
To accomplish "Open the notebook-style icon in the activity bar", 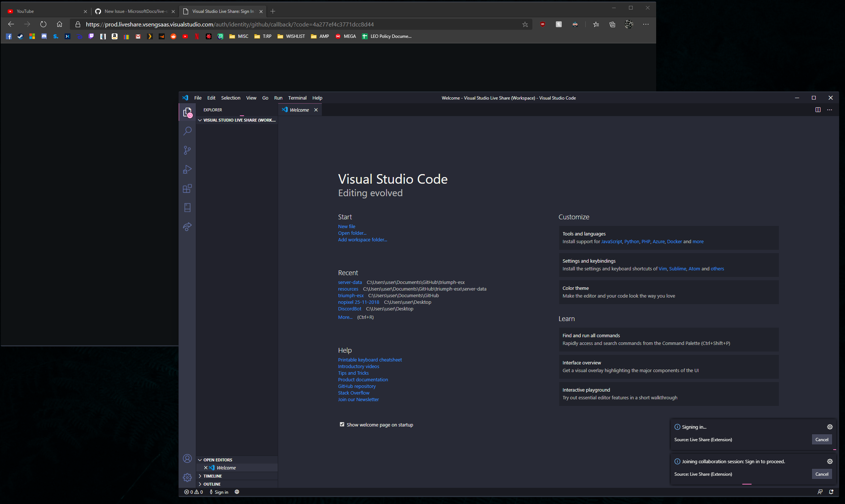I will [187, 208].
